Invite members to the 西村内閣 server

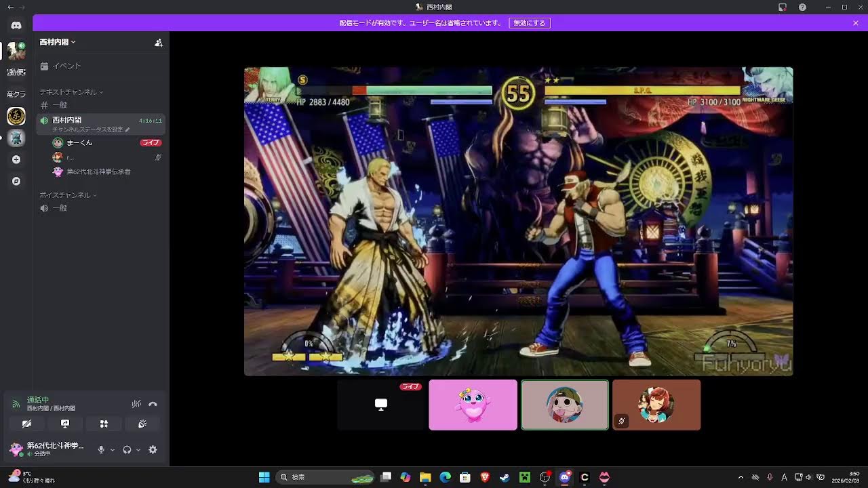[159, 42]
